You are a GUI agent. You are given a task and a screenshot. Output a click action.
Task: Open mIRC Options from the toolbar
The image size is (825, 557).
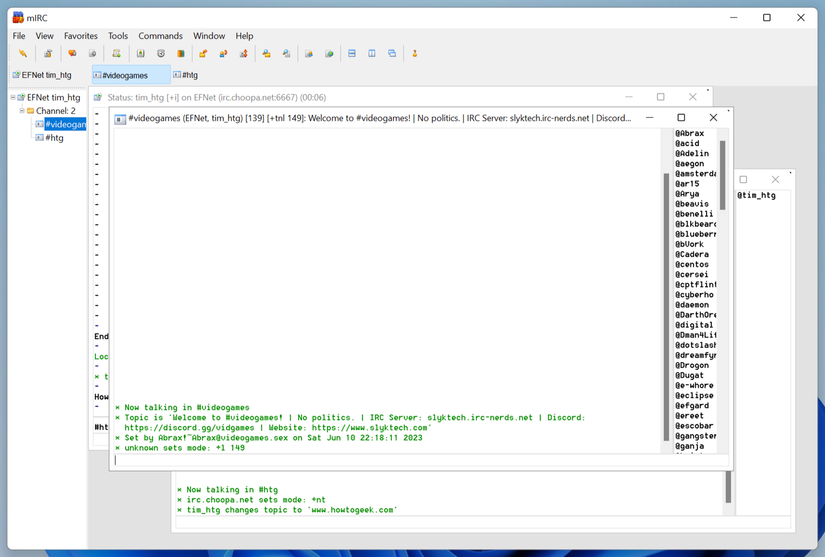[x=47, y=54]
